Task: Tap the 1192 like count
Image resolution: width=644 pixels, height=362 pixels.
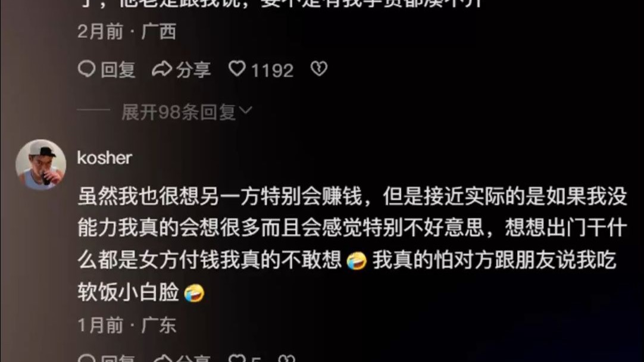Action: [x=272, y=71]
